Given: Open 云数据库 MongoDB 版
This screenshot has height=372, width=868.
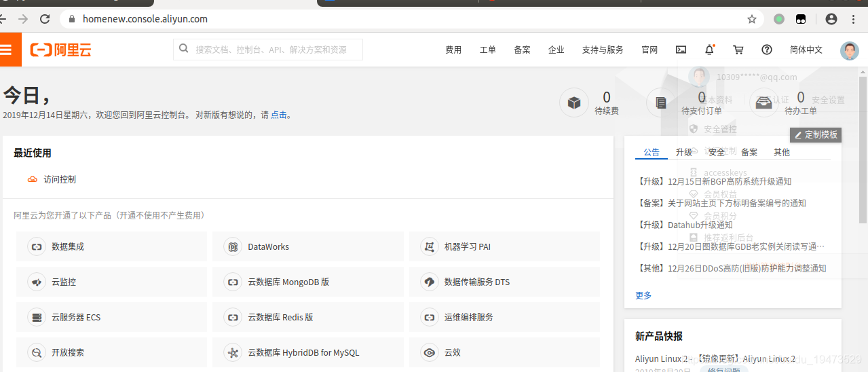Looking at the screenshot, I should (x=308, y=282).
